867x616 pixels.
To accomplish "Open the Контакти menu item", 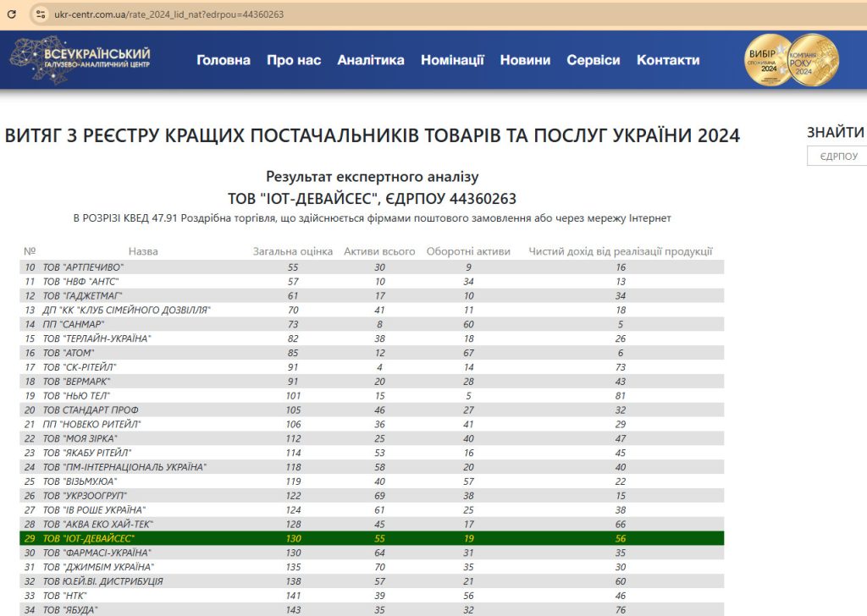I will 668,60.
